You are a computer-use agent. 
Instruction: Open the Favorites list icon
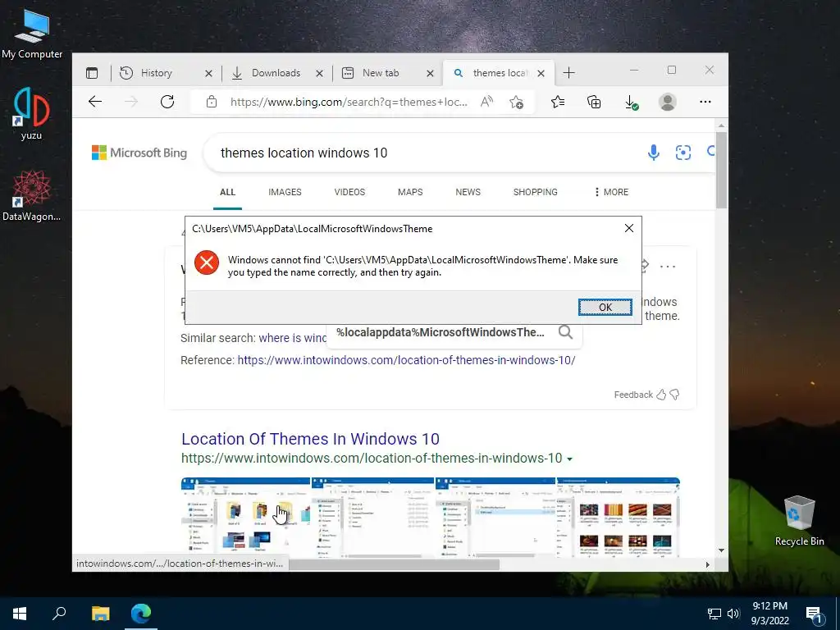[x=558, y=102]
